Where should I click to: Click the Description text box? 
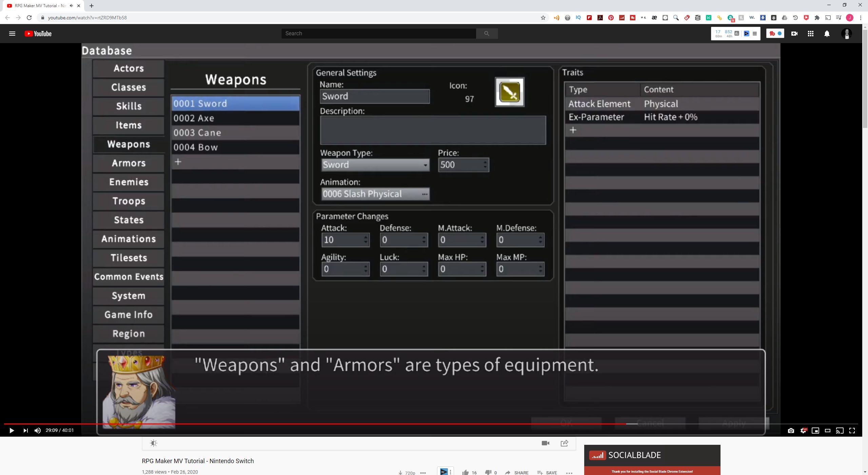433,131
